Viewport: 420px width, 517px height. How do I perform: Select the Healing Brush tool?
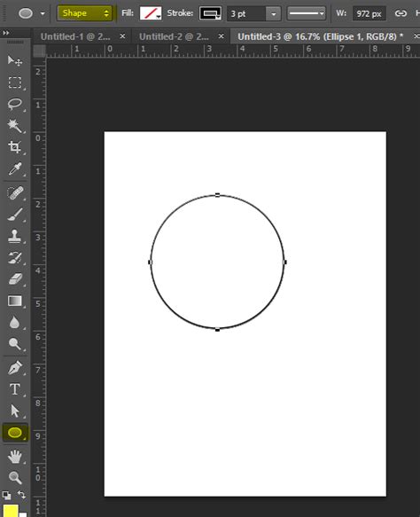point(15,193)
